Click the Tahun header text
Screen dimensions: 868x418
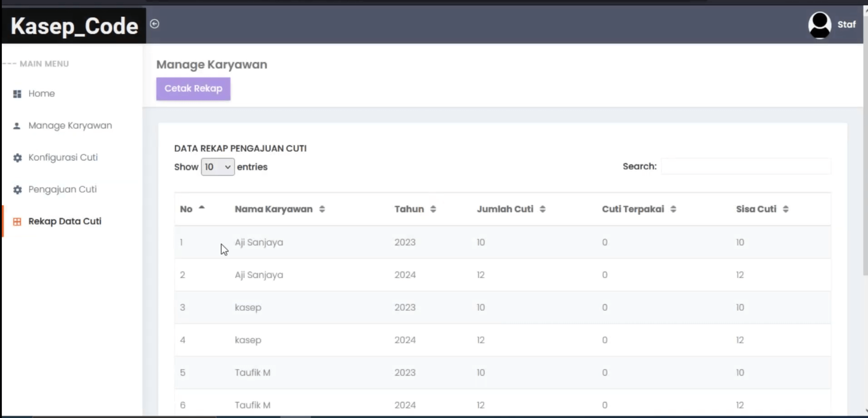click(x=409, y=209)
